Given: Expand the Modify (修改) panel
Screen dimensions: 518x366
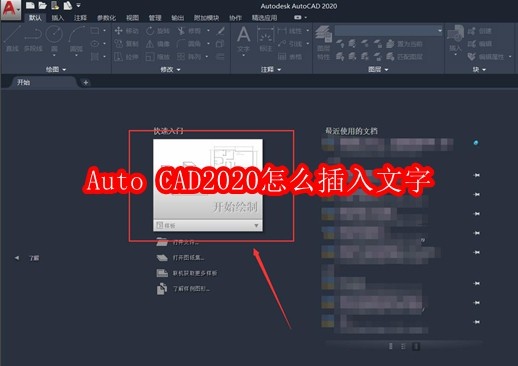Looking at the screenshot, I should pos(170,69).
